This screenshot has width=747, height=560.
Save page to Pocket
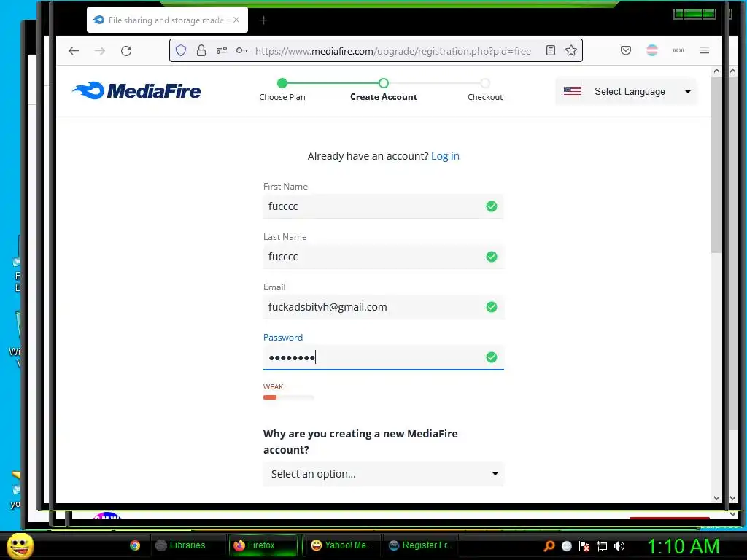click(x=626, y=50)
